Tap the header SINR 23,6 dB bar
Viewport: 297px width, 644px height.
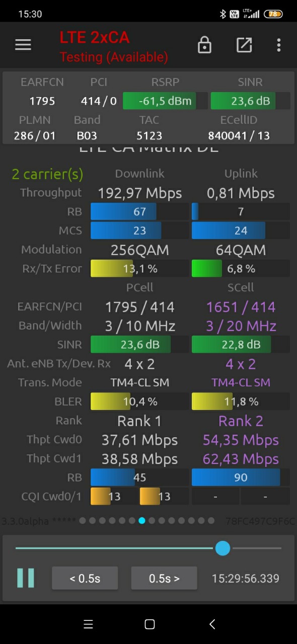click(x=250, y=101)
